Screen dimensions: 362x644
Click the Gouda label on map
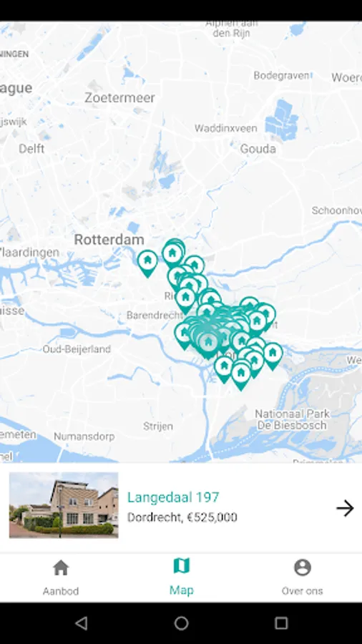tap(258, 149)
